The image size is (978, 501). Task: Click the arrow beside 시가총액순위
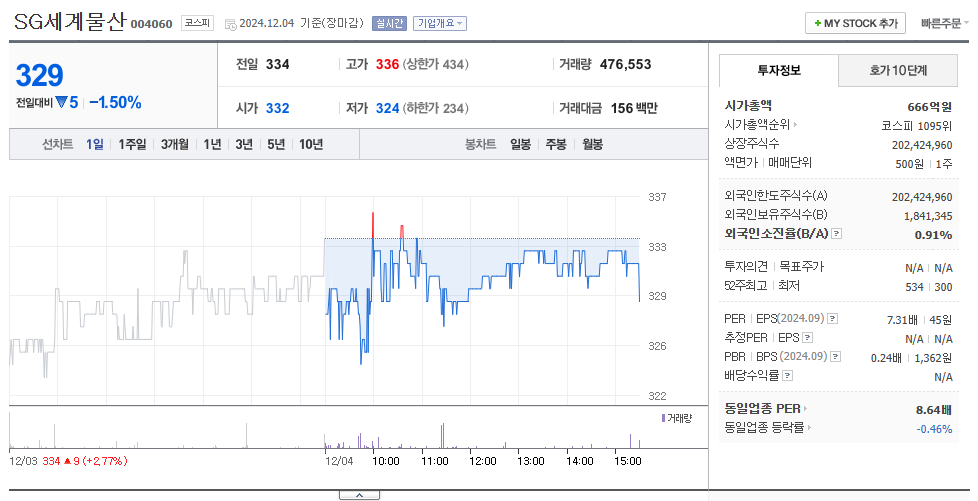click(x=795, y=125)
